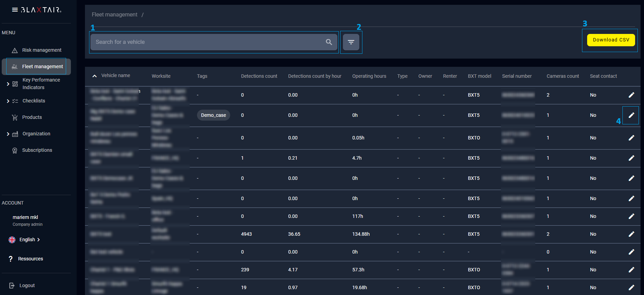Open the filter options button
The height and width of the screenshot is (295, 644).
coord(351,42)
